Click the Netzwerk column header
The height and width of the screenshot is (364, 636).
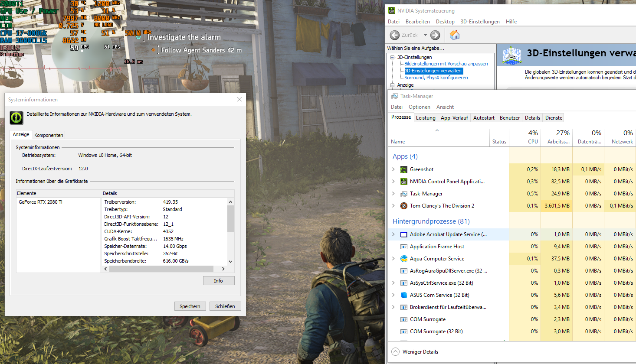[620, 137]
